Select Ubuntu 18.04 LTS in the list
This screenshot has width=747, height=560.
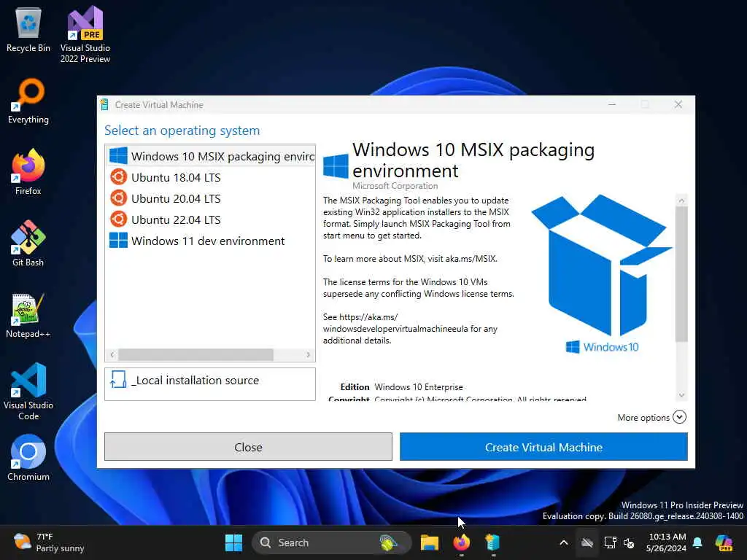[x=210, y=178]
